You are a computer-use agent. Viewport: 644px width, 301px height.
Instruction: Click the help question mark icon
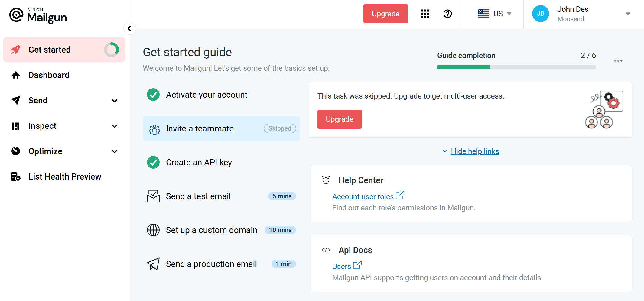(x=447, y=14)
